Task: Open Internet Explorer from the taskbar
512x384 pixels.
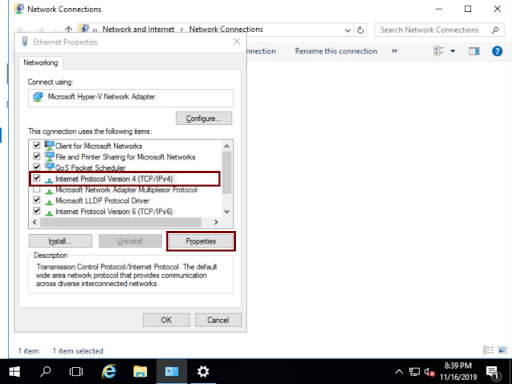Action: pos(109,371)
